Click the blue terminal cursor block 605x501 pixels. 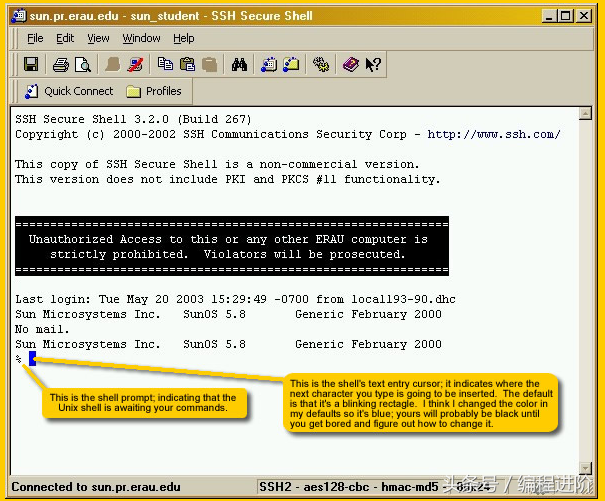click(32, 359)
